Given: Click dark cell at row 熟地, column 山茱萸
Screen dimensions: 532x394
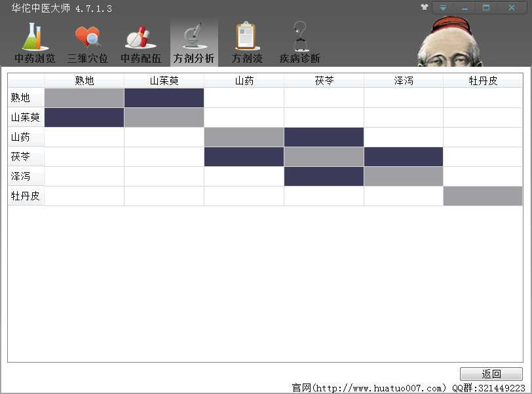Looking at the screenshot, I should [x=164, y=98].
